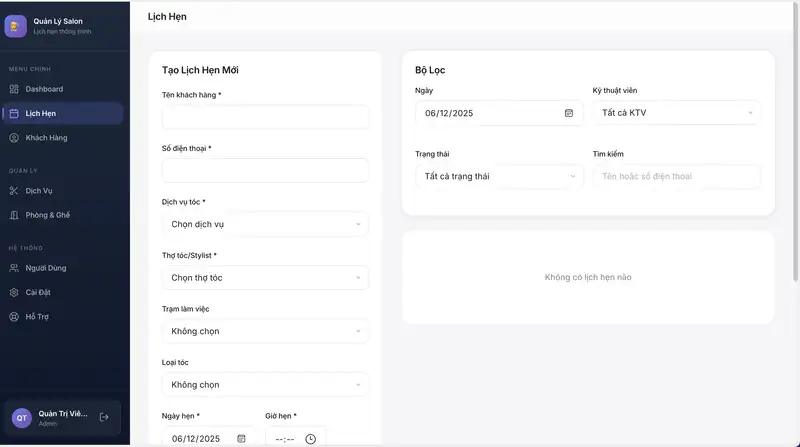Click the QT user avatar
This screenshot has width=800, height=447.
(22, 418)
